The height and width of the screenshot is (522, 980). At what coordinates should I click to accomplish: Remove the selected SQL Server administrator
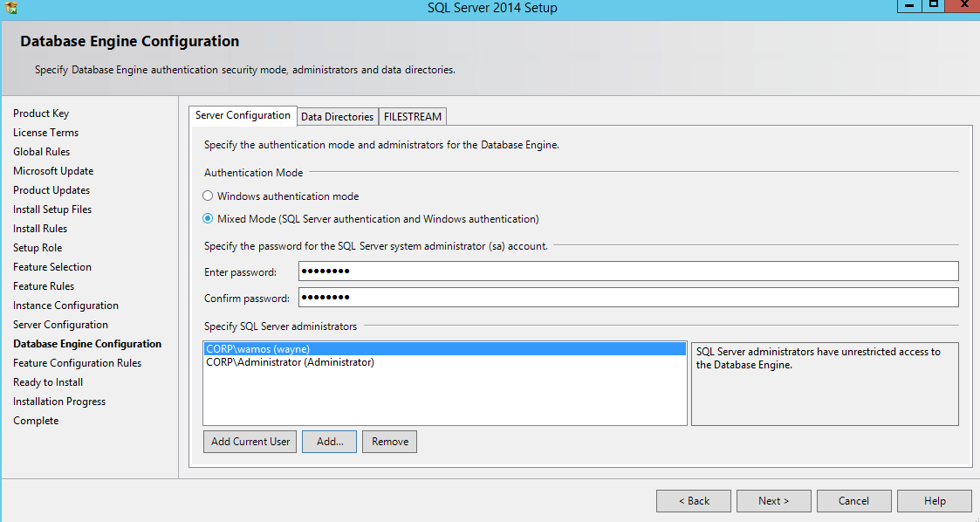[389, 442]
